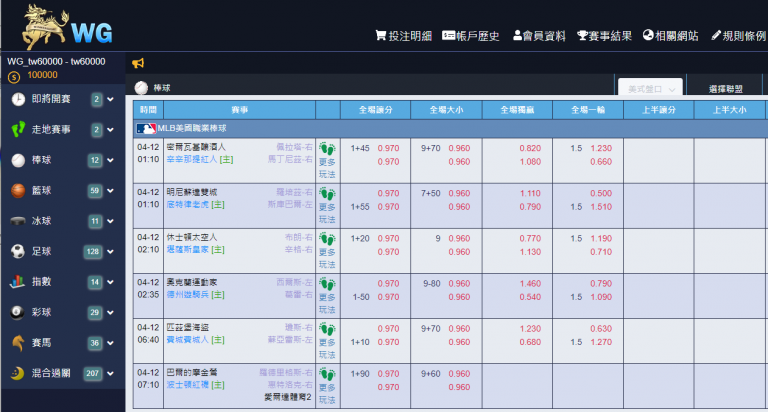
Task: Expand the 棒球 sidebar category
Action: coord(110,160)
